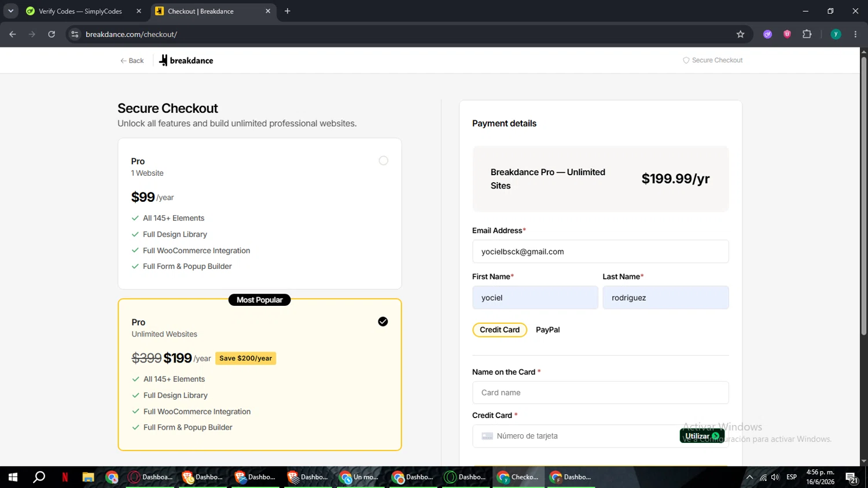
Task: Open the Chrome three-dot menu
Action: point(855,34)
